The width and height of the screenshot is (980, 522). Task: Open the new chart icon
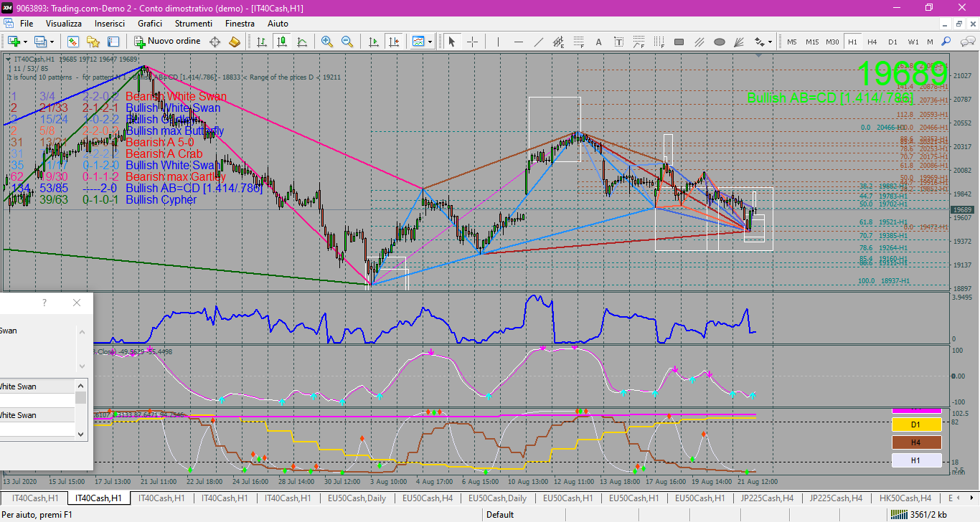14,42
